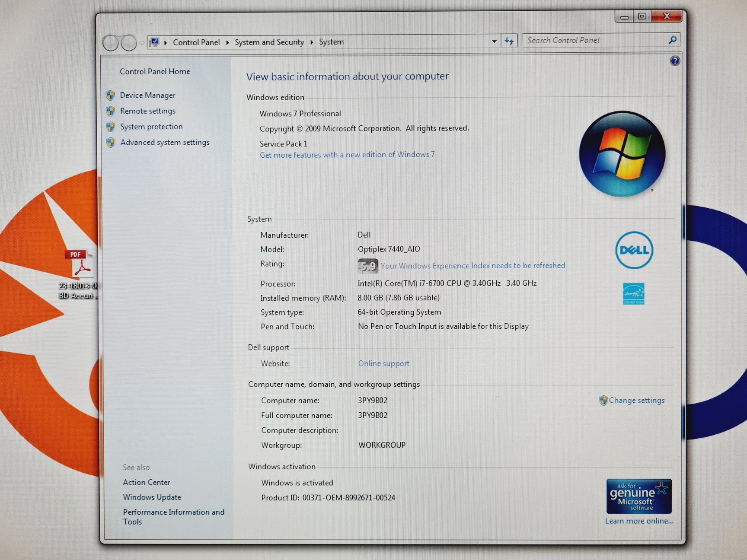Go to Control Panel Home

155,71
